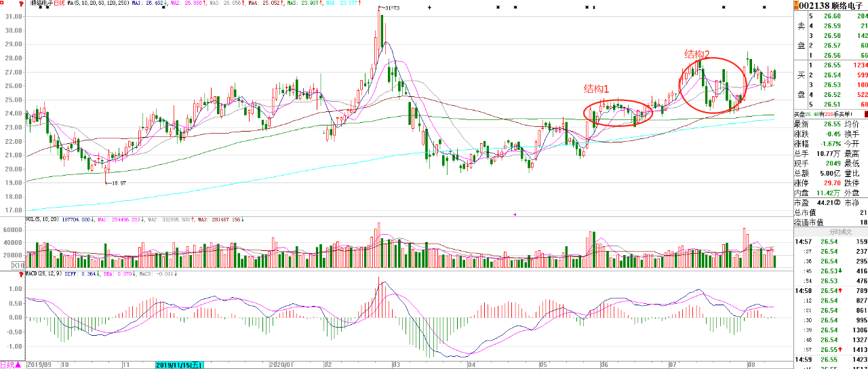Screen dimensions: 868x369
Task: Click the 14:58 row in the tick list
Action: coord(831,290)
